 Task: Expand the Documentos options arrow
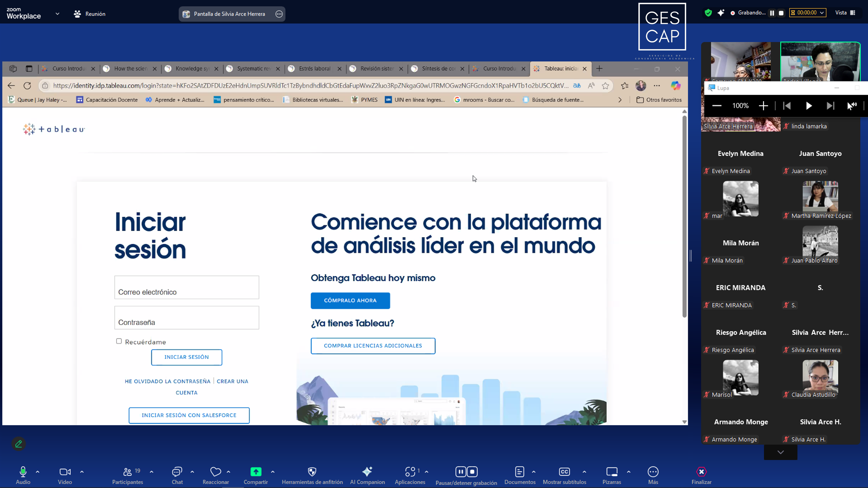click(534, 472)
